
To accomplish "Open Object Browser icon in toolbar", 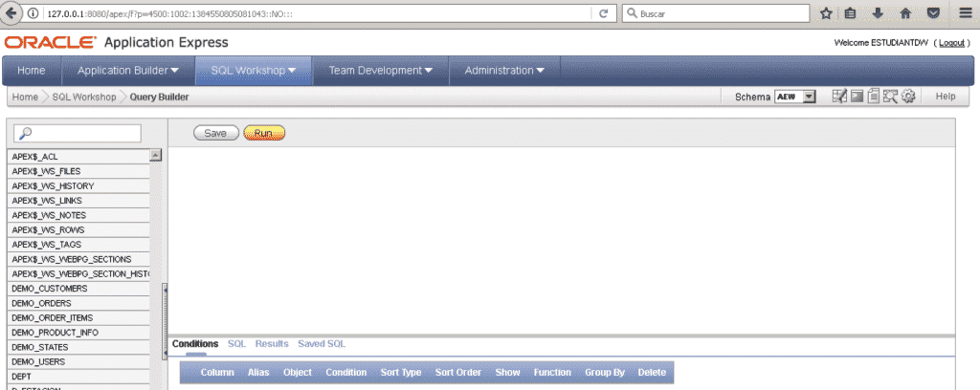I will (x=839, y=97).
